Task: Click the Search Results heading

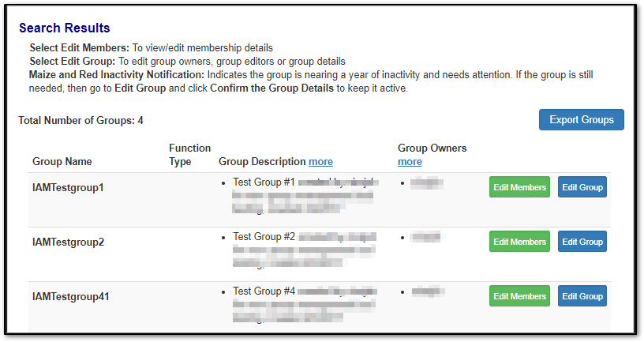Action: [65, 28]
